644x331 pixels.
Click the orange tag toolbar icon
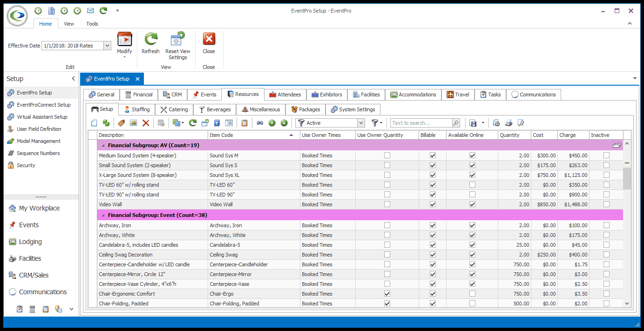(x=121, y=123)
